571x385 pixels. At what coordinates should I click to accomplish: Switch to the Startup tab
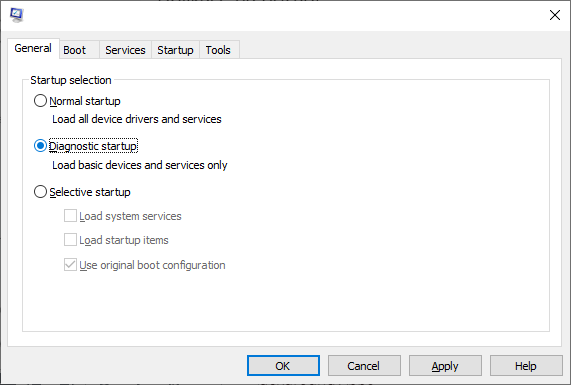175,50
